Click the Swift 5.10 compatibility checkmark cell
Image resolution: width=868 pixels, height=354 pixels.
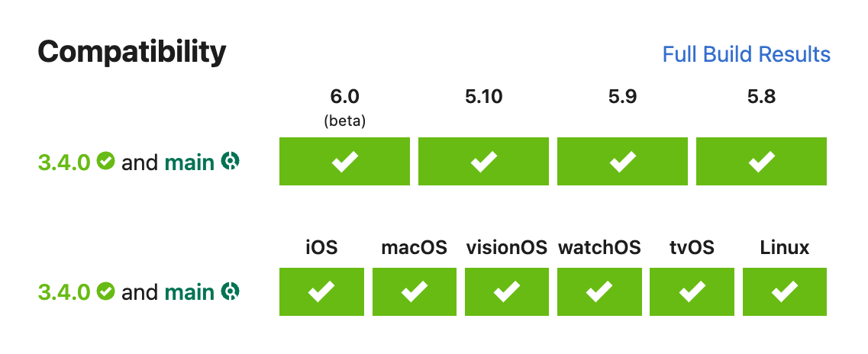click(483, 161)
